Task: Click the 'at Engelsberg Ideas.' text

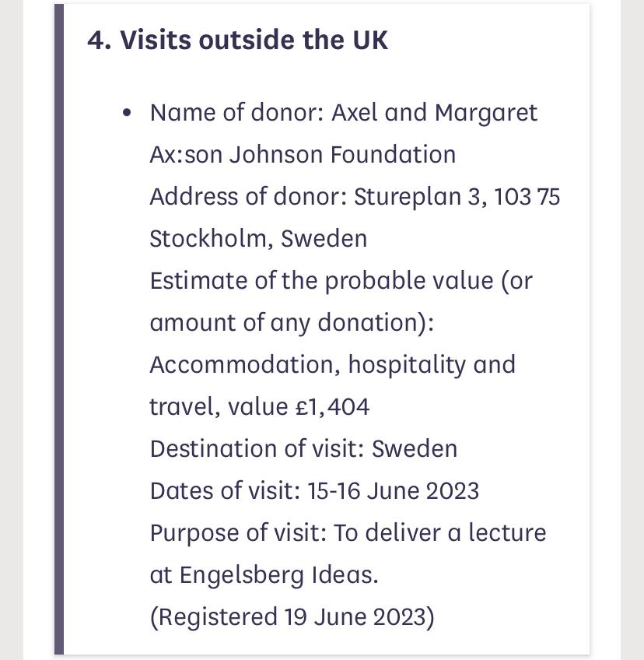Action: 264,575
